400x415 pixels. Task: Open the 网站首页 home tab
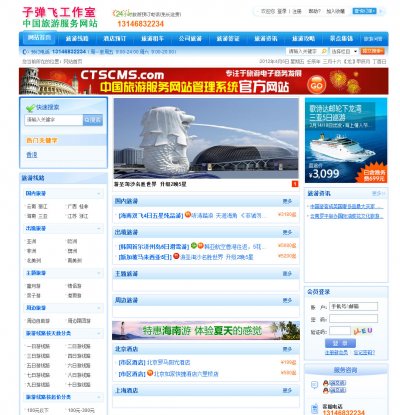coord(39,38)
